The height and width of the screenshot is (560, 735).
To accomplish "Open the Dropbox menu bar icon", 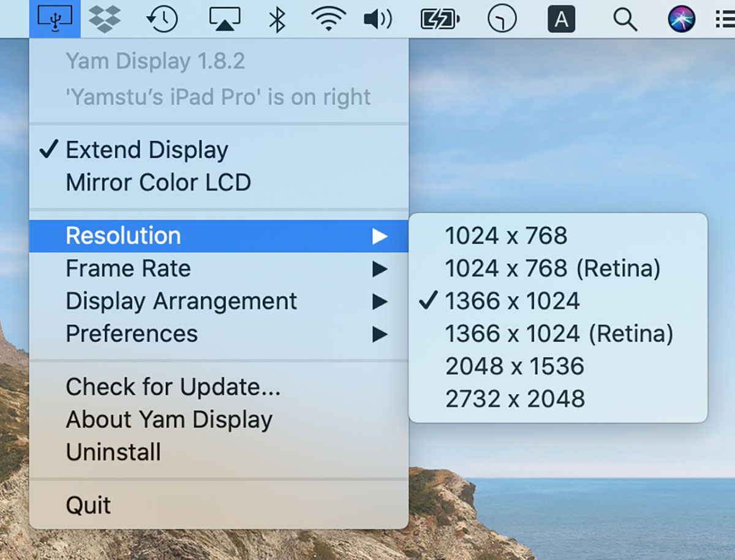I will 104,18.
